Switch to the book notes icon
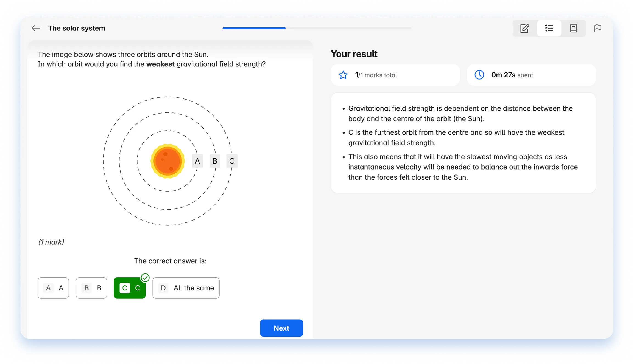The height and width of the screenshot is (364, 634). pos(573,28)
